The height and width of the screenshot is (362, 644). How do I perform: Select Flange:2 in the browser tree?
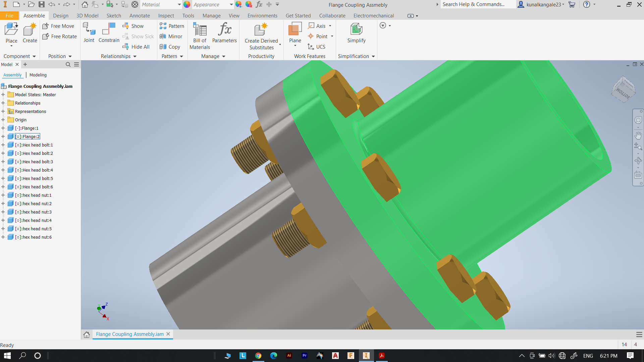(28, 136)
